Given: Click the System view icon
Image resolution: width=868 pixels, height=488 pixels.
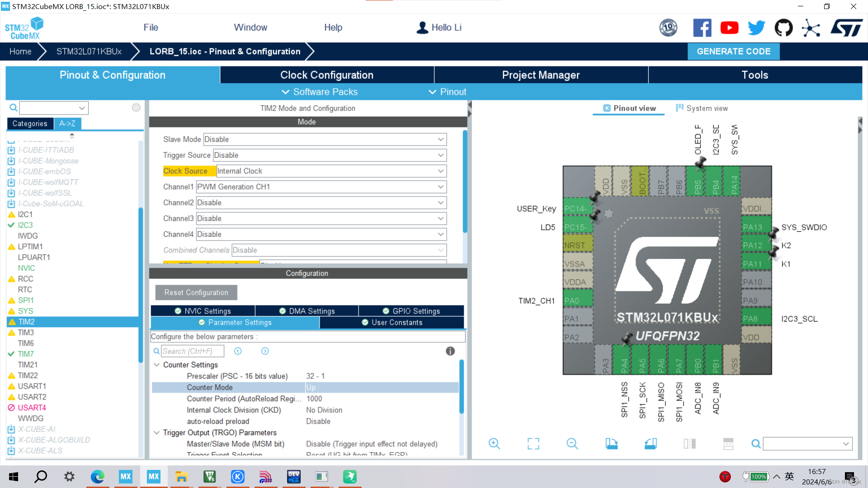Looking at the screenshot, I should [679, 108].
